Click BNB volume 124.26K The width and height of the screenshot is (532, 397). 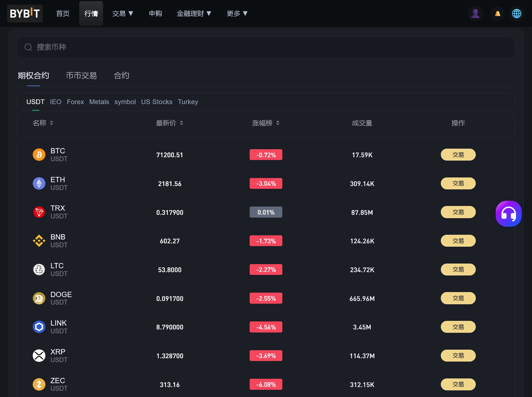pos(362,241)
